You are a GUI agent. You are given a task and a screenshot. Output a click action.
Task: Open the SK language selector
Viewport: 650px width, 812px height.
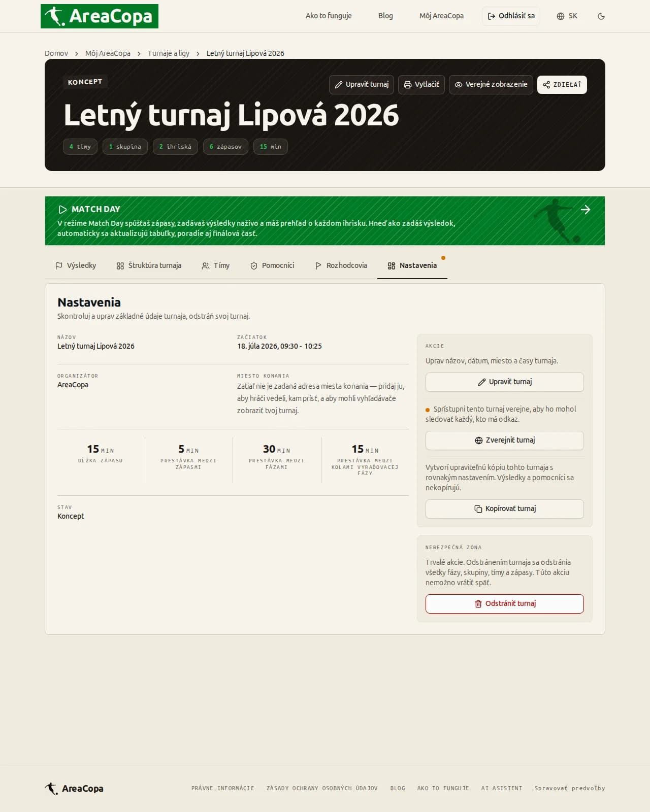(x=567, y=16)
